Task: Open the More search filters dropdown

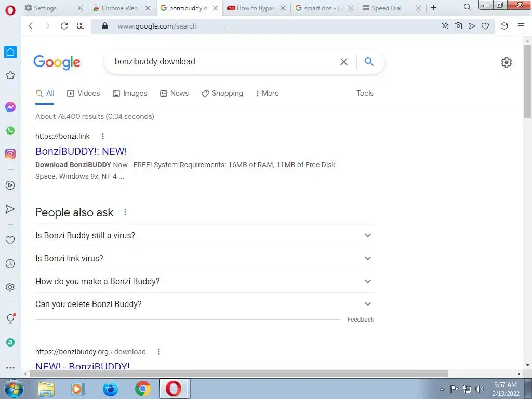Action: 268,94
